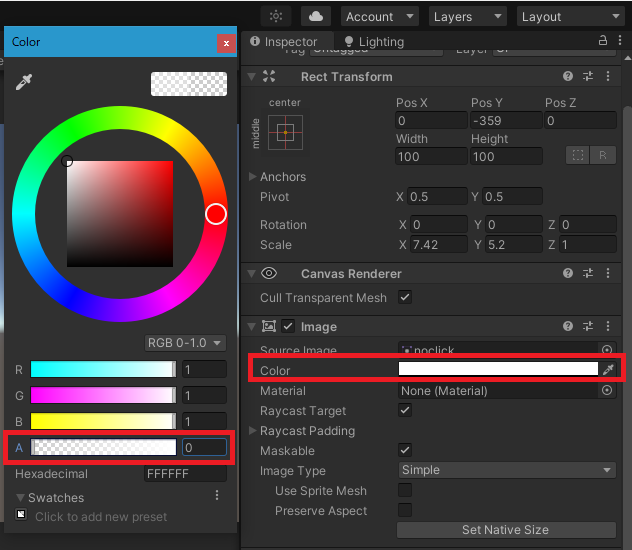Open the Account dropdown
The image size is (632, 550).
(x=380, y=17)
